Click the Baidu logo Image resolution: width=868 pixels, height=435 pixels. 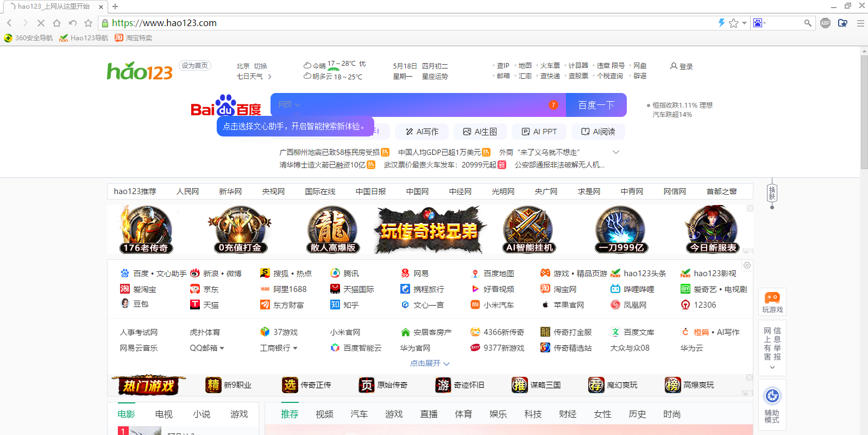point(226,105)
